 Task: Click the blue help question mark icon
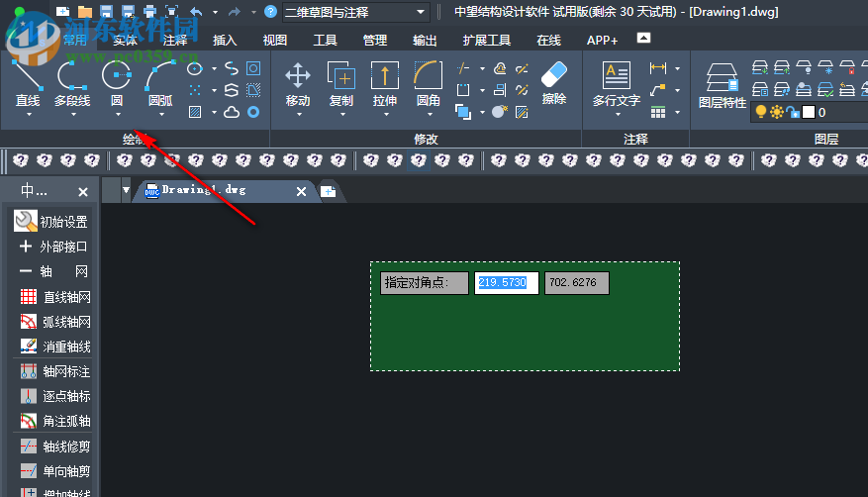pos(271,12)
